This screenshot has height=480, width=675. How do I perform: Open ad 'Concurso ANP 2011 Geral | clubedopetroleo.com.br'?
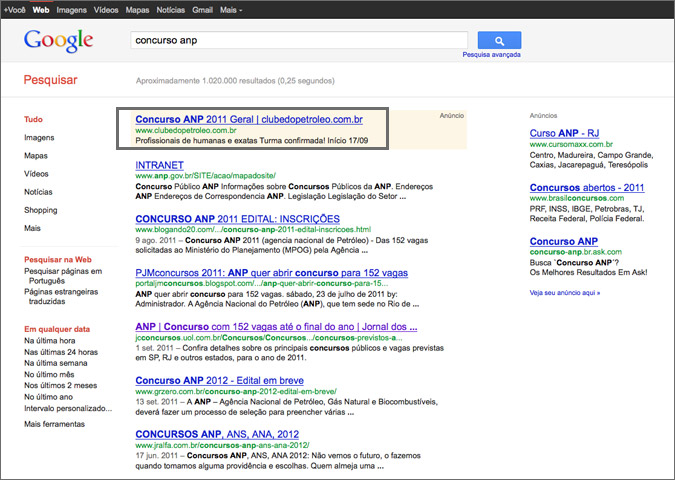(249, 120)
